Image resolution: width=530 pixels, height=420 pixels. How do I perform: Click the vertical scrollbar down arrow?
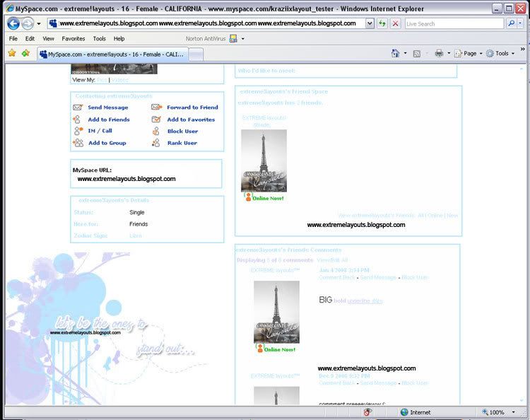522,401
